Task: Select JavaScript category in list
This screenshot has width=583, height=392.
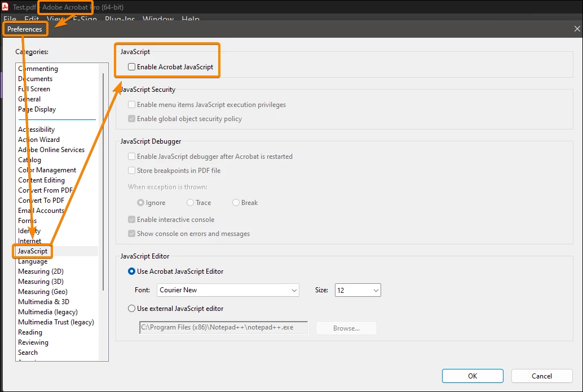Action: tap(32, 251)
